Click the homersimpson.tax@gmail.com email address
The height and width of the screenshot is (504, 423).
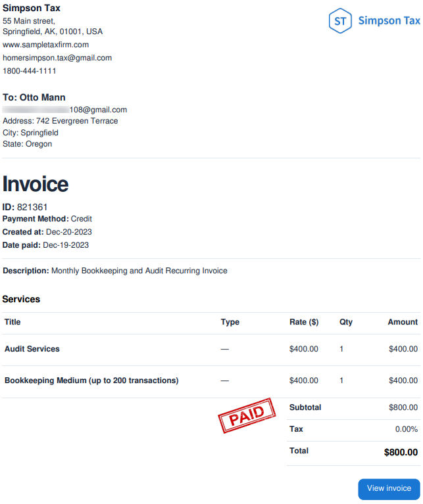57,58
